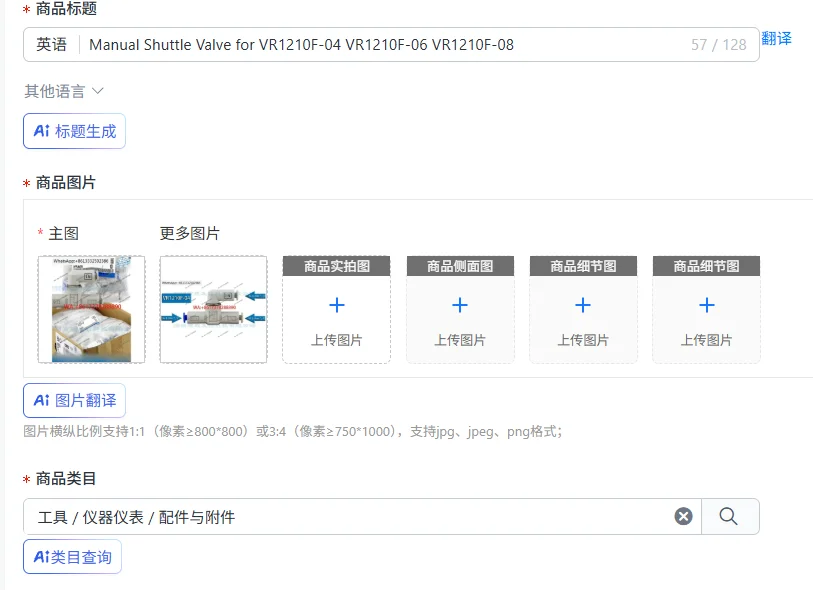Click the 商品图片 section label
The width and height of the screenshot is (813, 590).
tap(66, 182)
